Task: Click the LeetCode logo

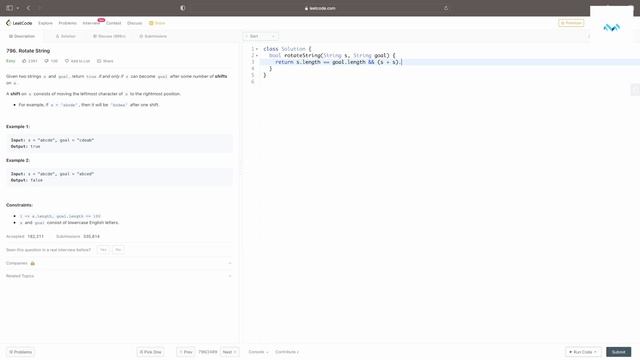Action: pyautogui.click(x=19, y=23)
